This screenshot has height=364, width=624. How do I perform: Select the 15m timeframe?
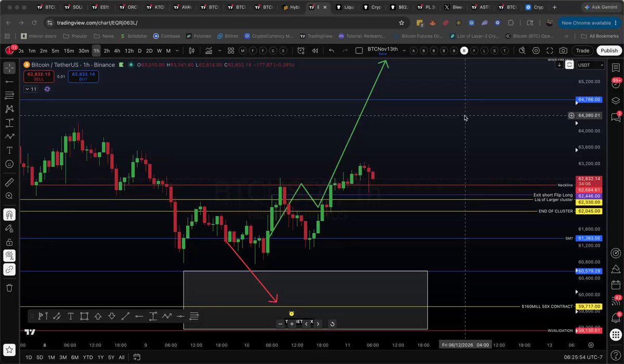pos(69,50)
